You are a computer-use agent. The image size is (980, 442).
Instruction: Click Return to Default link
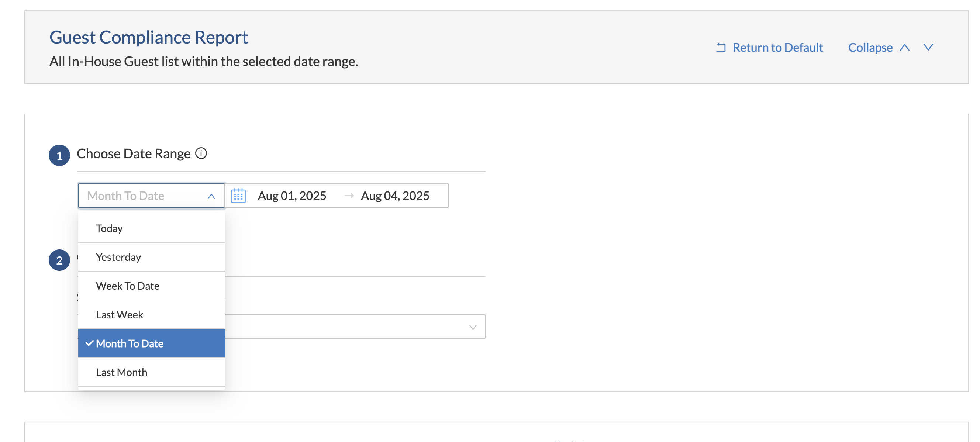(x=777, y=48)
